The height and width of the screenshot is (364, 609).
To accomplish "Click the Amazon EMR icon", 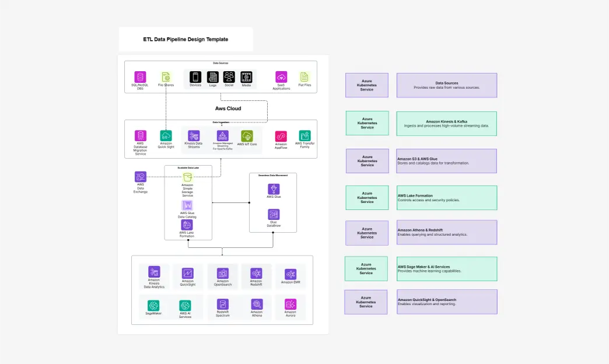I will click(290, 274).
